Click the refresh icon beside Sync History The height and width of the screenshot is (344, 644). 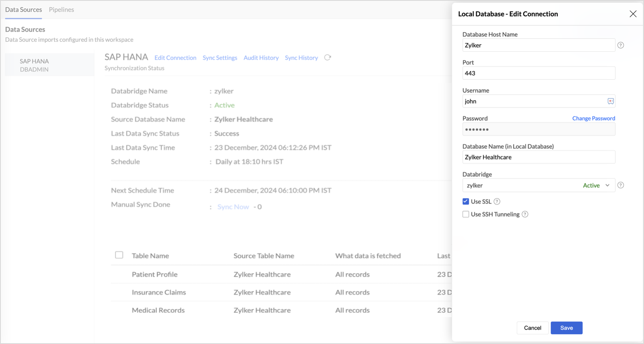[328, 58]
